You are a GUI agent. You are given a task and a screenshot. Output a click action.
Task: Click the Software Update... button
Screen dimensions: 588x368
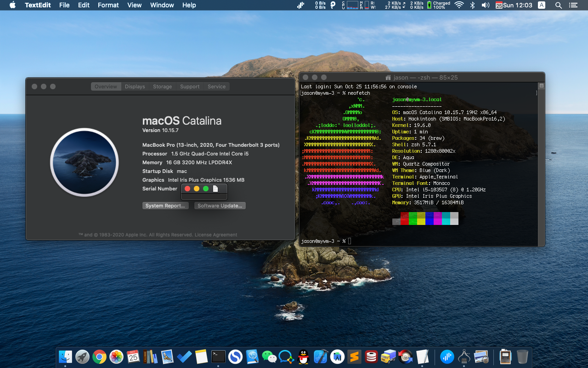(x=220, y=206)
